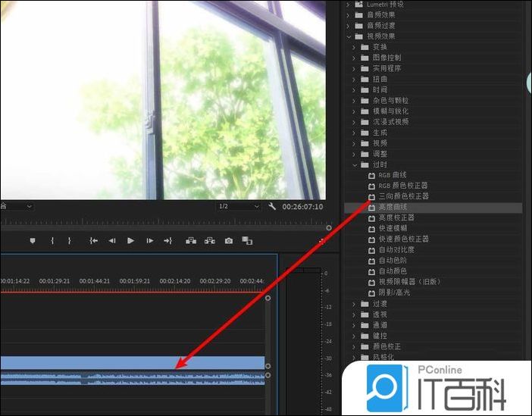Screen dimensions: 532x416
Task: Select the highlighted 亮度曲线 effect
Action: pos(433,207)
